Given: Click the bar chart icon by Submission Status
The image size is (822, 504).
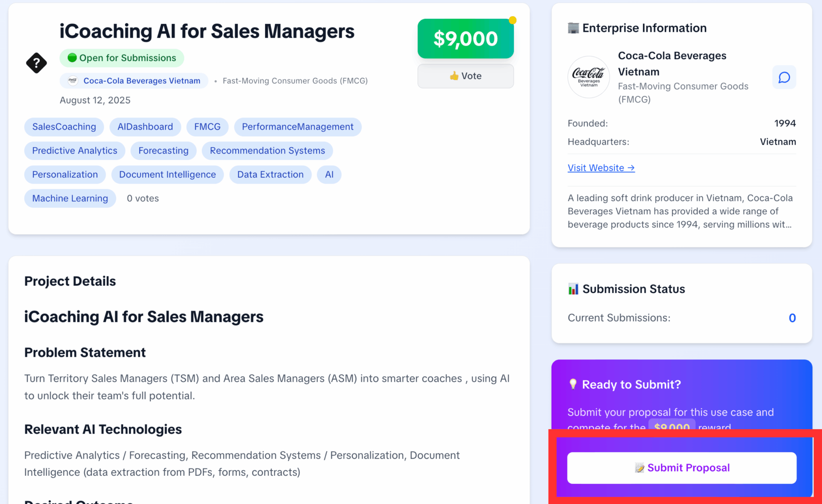Looking at the screenshot, I should [x=573, y=289].
